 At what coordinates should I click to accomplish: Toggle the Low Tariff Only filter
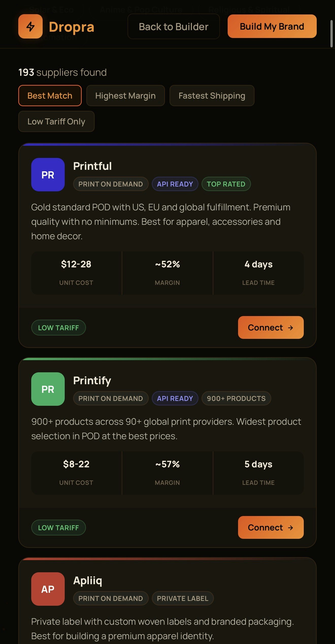tap(56, 121)
